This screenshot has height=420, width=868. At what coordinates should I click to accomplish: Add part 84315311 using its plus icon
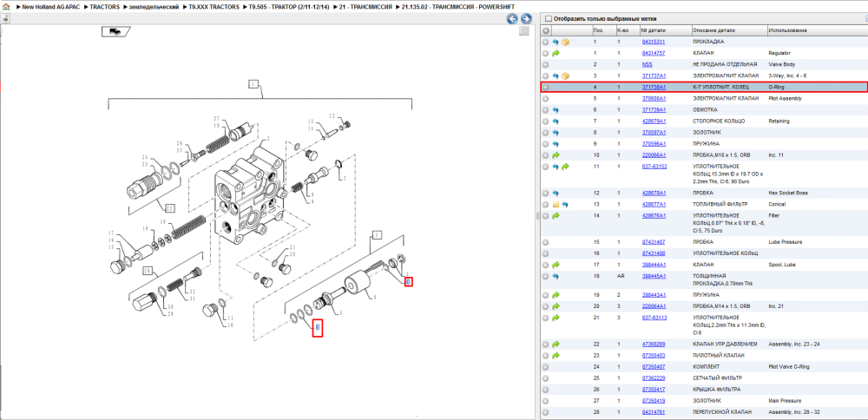[x=545, y=42]
